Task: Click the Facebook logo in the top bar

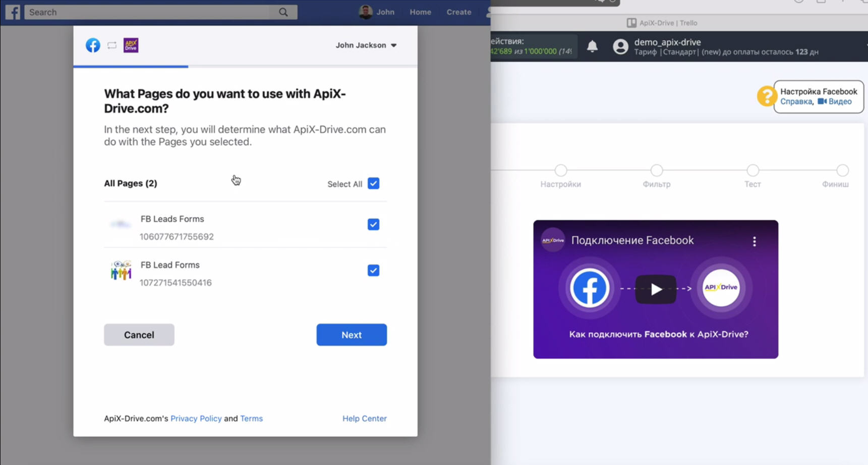Action: tap(13, 12)
